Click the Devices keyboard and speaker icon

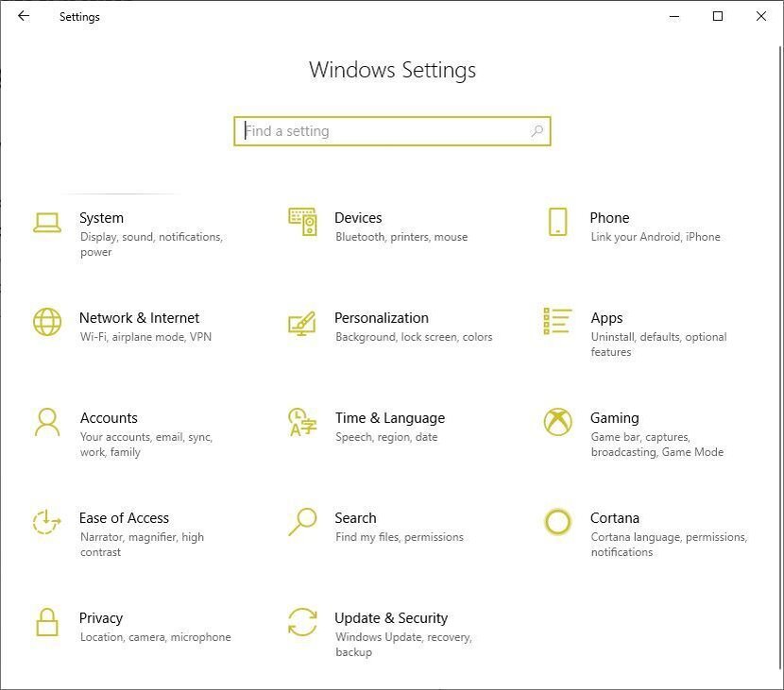coord(302,221)
